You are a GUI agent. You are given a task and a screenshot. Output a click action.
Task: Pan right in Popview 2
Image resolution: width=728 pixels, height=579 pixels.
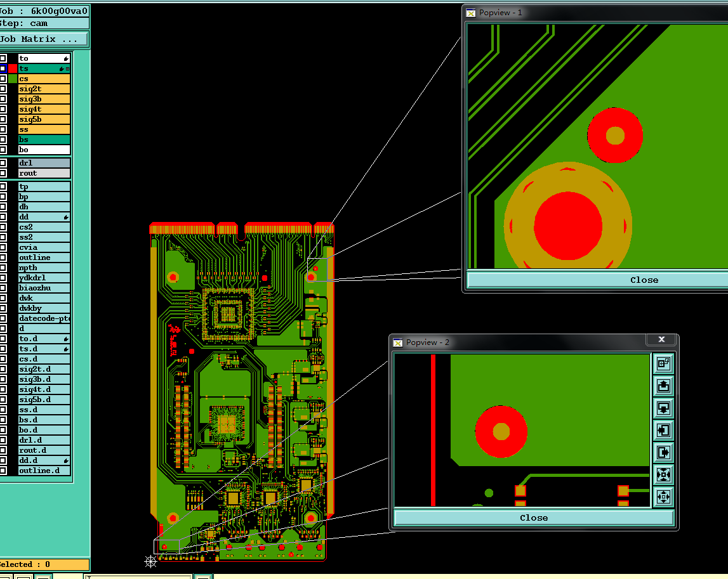(x=663, y=452)
